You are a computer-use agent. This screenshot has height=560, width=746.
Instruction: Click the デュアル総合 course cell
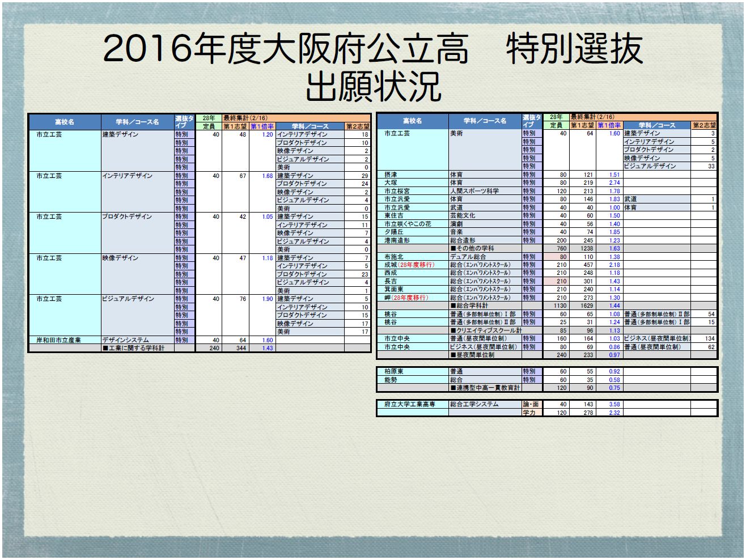tap(485, 257)
